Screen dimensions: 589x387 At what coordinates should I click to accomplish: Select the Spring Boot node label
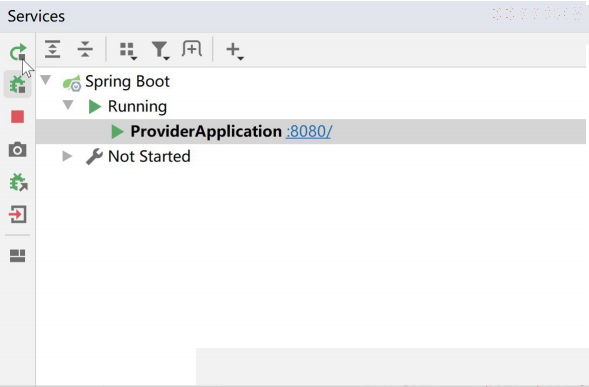click(x=127, y=82)
